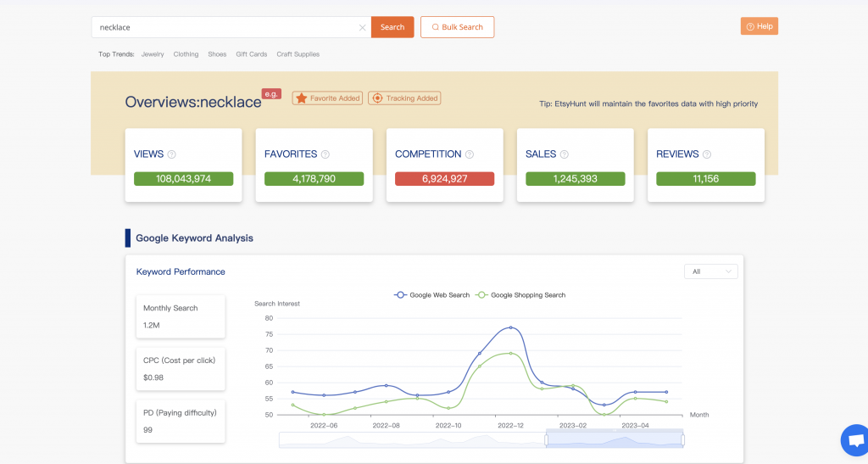Viewport: 868px width, 464px height.
Task: Focus the necklace keyword search field
Action: [x=225, y=27]
